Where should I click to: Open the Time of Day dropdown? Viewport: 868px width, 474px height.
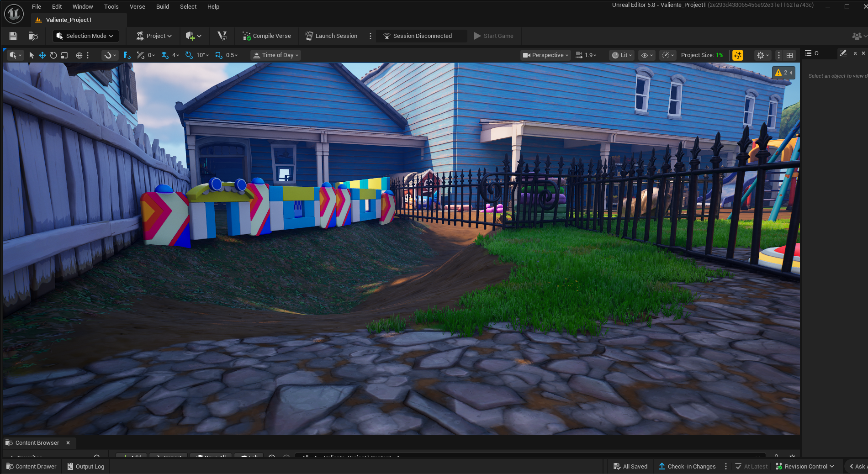[276, 55]
